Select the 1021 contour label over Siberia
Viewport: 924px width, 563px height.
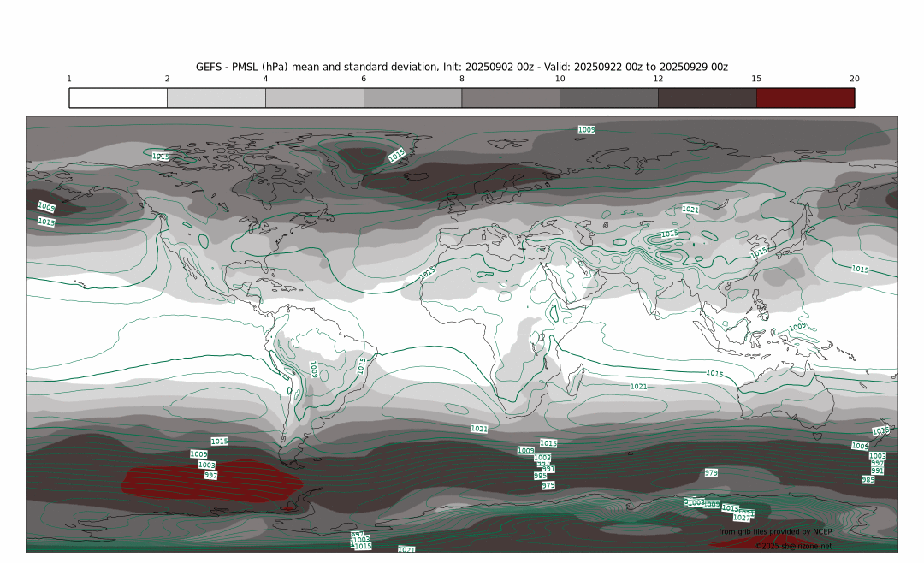coord(690,210)
